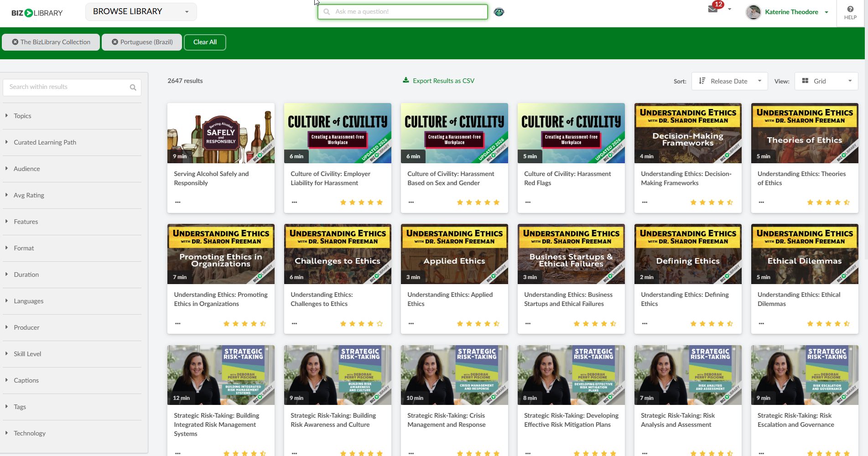Image resolution: width=868 pixels, height=456 pixels.
Task: Open more options for Defining Ethics card
Action: 645,323
